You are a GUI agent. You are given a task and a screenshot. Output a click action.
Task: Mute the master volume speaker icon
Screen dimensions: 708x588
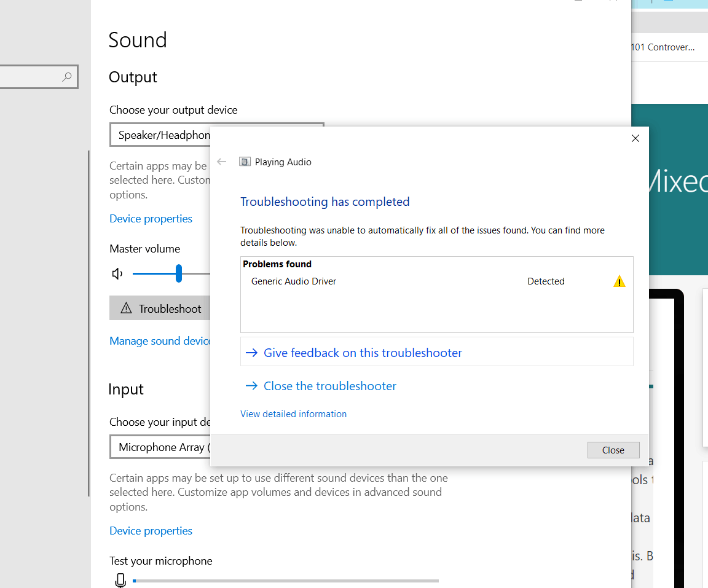[117, 273]
